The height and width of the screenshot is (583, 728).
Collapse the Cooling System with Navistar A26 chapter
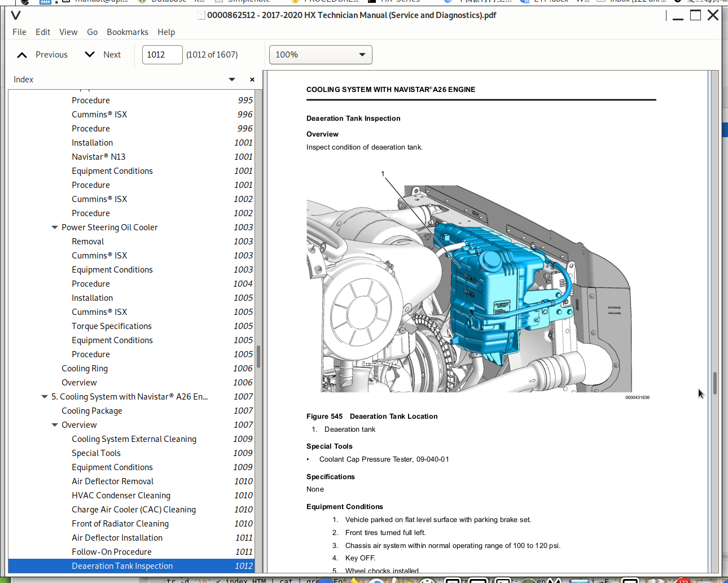[45, 396]
